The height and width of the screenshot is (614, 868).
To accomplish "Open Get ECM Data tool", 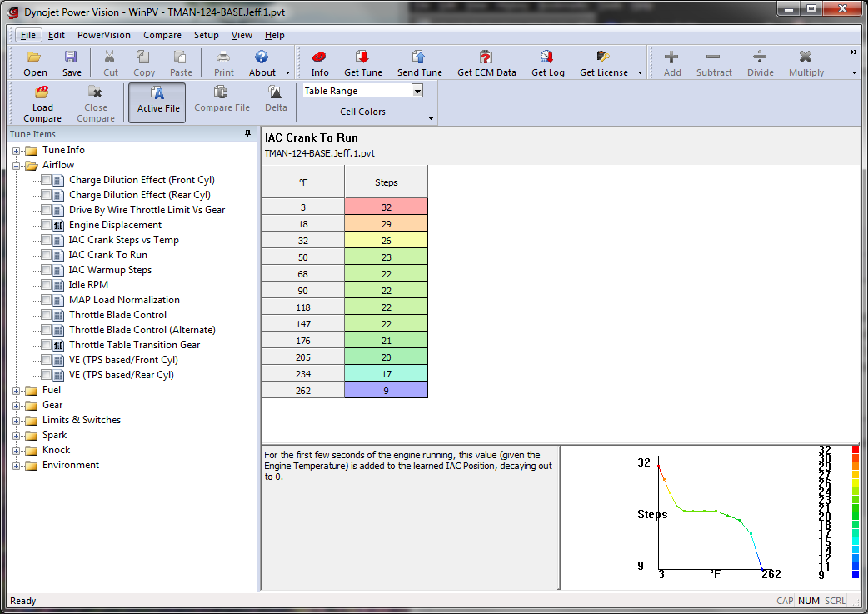I will coord(486,57).
